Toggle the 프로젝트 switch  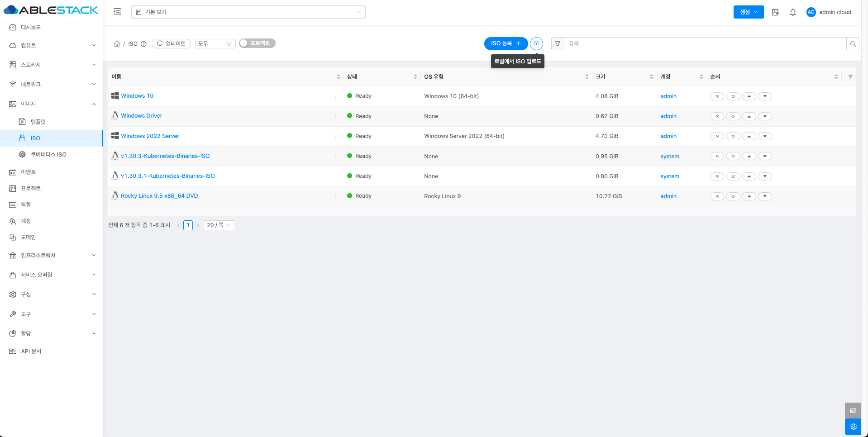coord(257,43)
